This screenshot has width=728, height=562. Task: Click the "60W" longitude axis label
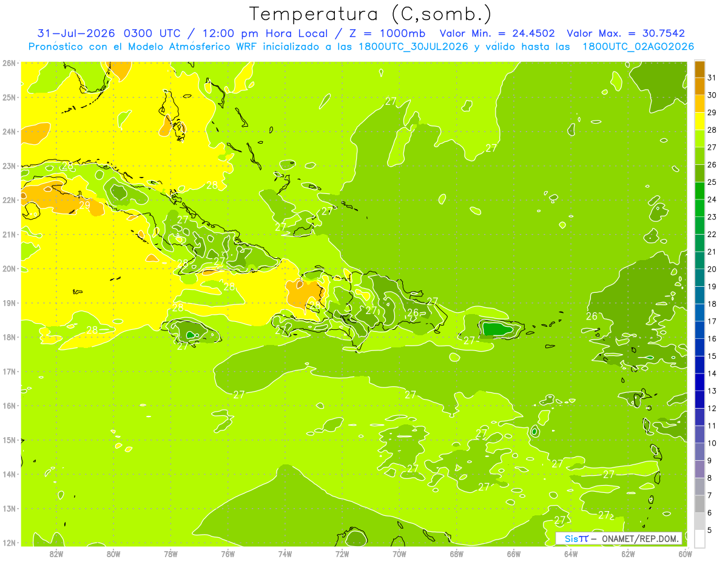click(x=686, y=554)
